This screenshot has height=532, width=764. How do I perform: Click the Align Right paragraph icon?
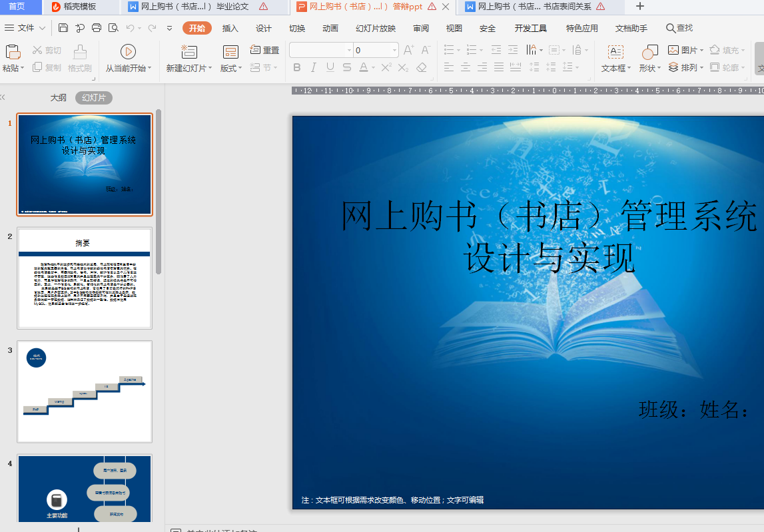tap(482, 67)
